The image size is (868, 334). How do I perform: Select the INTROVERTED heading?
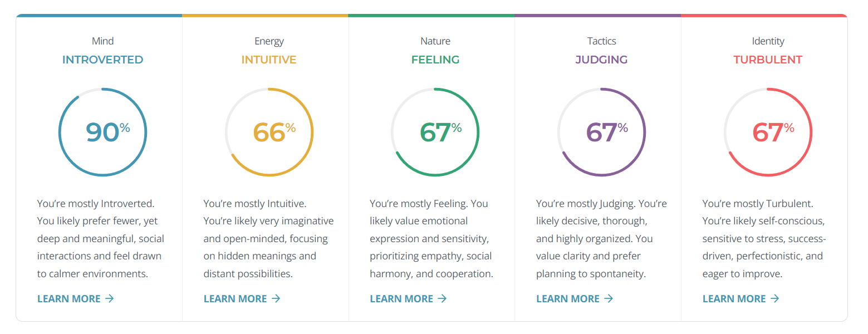[102, 60]
